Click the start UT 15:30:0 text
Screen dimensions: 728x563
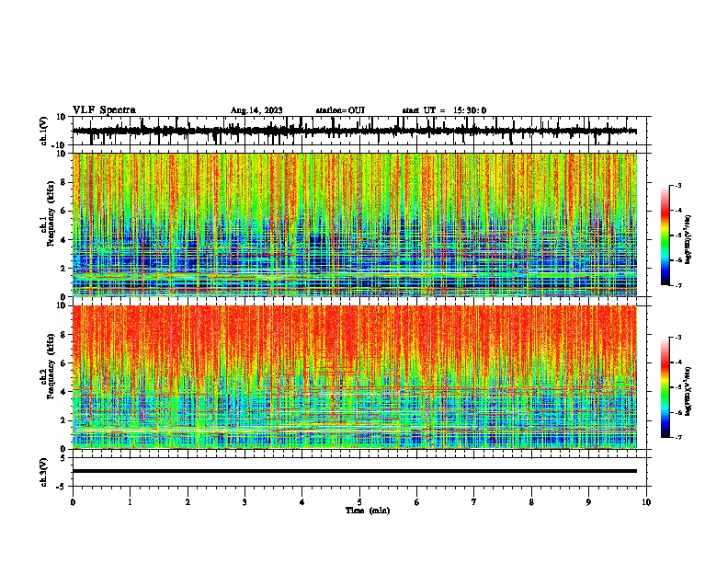click(444, 110)
